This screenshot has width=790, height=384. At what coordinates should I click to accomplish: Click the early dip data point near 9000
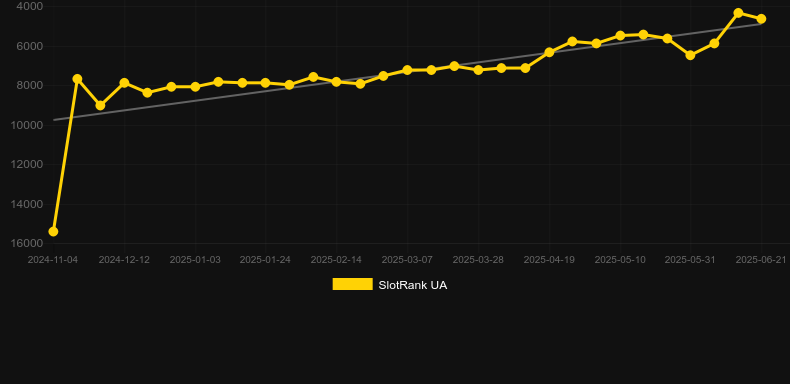click(x=100, y=105)
